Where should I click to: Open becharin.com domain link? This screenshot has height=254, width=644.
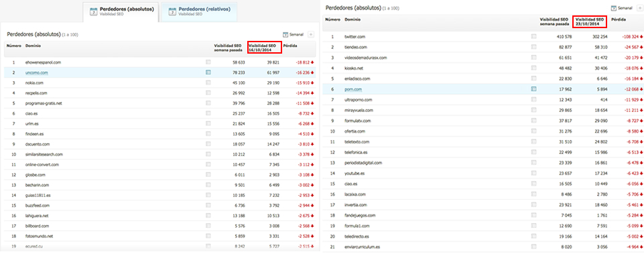point(38,185)
